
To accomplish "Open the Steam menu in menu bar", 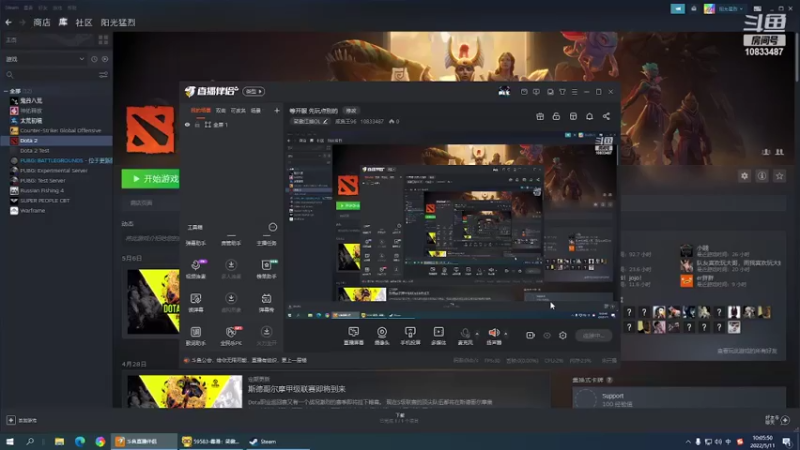I will [x=12, y=8].
